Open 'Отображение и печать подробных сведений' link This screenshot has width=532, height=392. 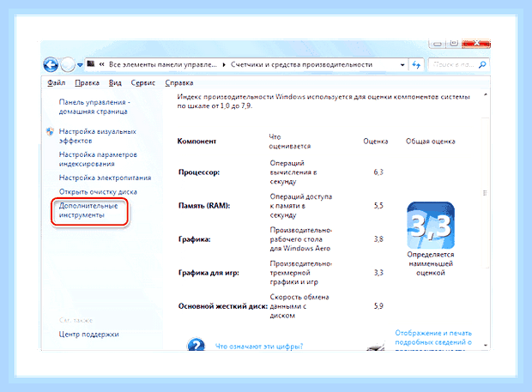point(433,338)
